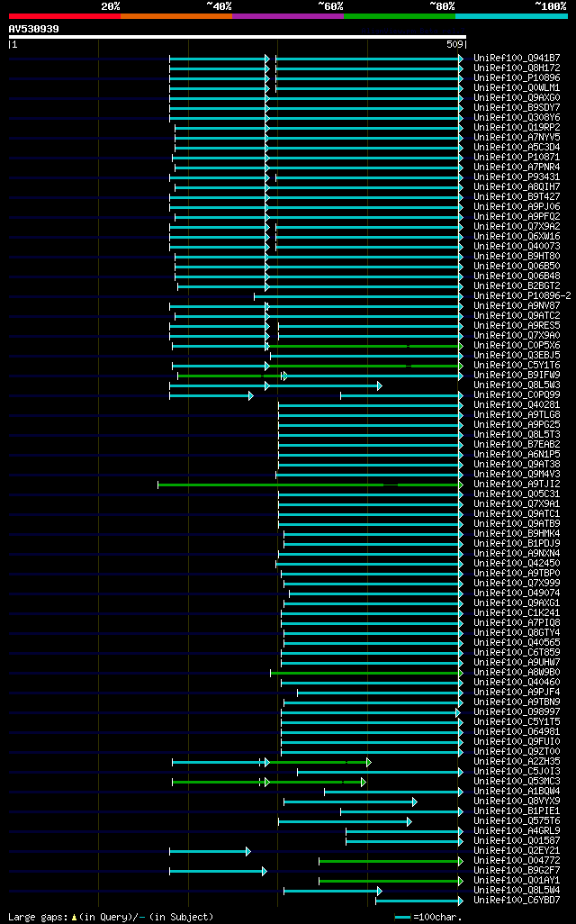Click the orange ~40% identity legend segment
This screenshot has height=924, width=576.
(x=176, y=16)
